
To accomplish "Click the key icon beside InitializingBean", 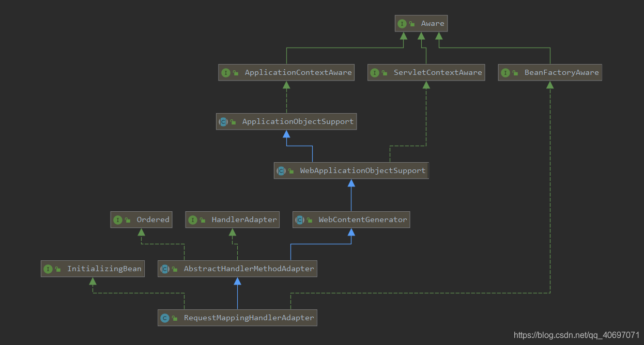I will pos(57,269).
